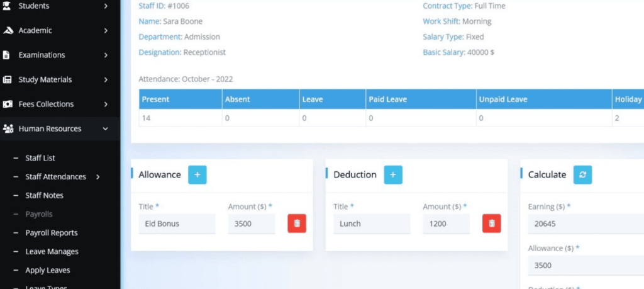Image resolution: width=644 pixels, height=289 pixels.
Task: Click the Calculate section heading
Action: (x=547, y=174)
